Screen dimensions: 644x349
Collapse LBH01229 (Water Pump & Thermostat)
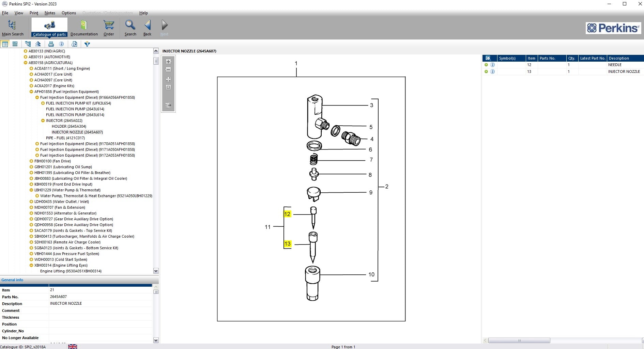pyautogui.click(x=31, y=190)
